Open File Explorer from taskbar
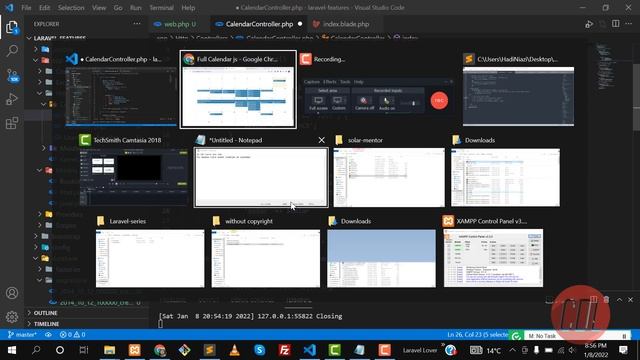 click(109, 350)
